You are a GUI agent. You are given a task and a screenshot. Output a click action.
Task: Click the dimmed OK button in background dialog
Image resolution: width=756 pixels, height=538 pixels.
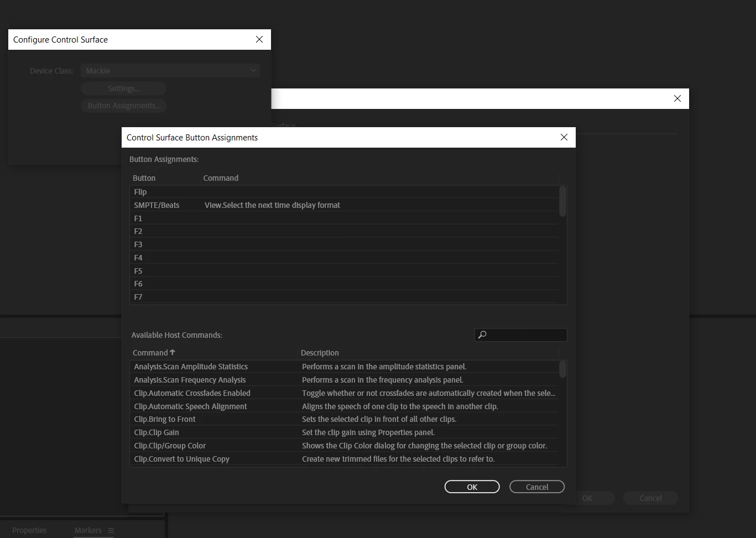pos(587,498)
